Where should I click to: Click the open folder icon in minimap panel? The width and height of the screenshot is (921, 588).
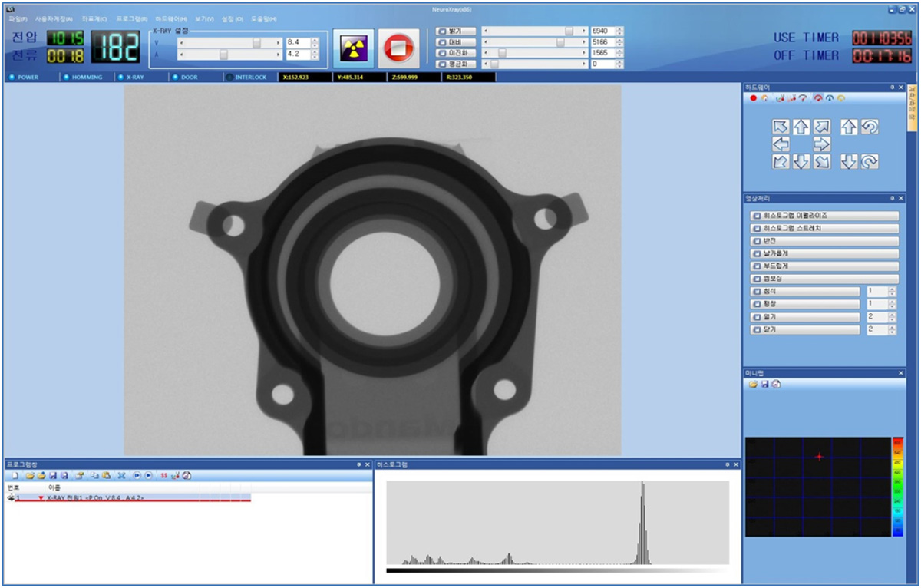coord(754,384)
